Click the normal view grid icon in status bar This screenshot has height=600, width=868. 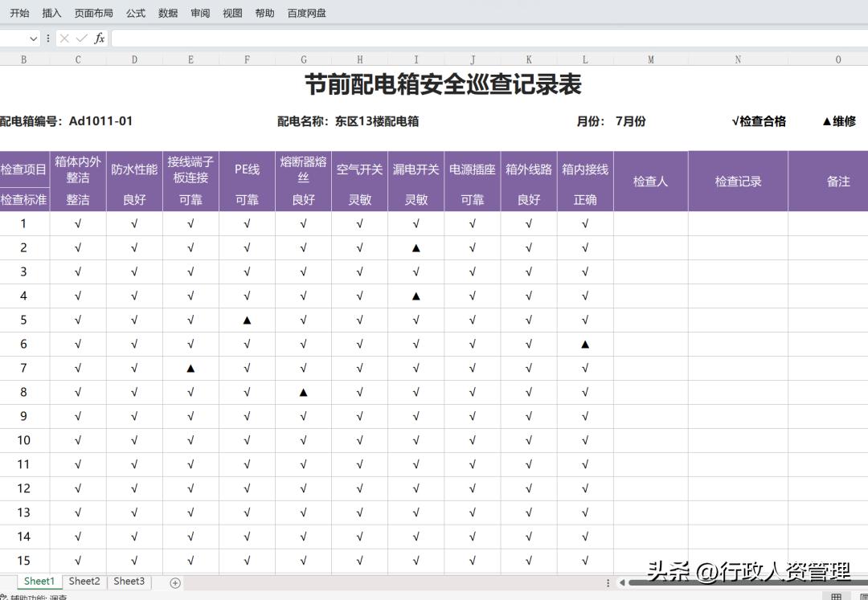(x=836, y=597)
